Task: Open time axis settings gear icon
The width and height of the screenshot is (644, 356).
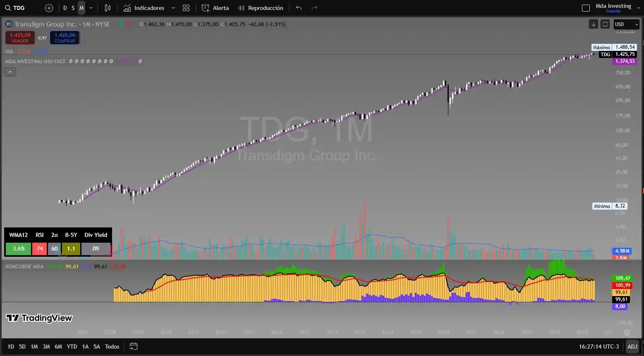Action: tap(627, 332)
